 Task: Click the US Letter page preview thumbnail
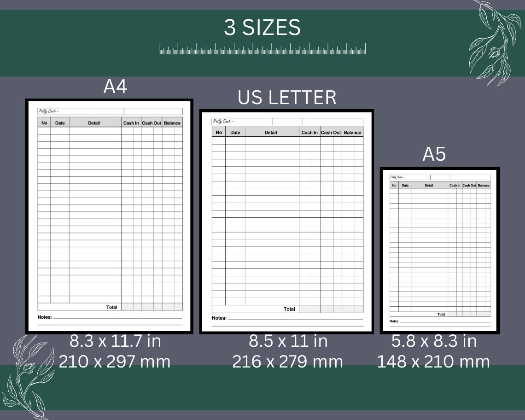coord(286,222)
